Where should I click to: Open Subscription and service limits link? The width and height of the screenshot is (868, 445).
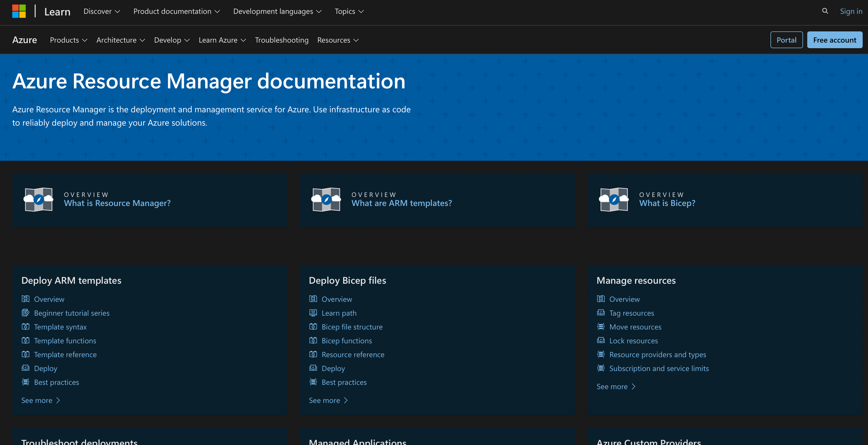[x=659, y=368]
